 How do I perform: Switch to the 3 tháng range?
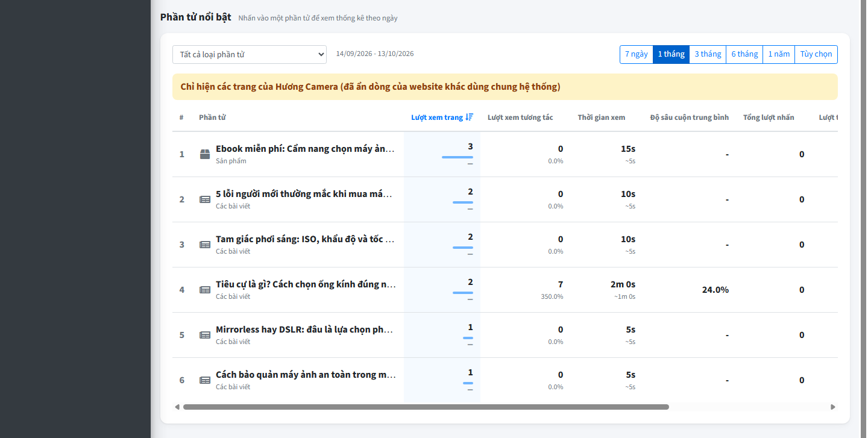(x=708, y=54)
